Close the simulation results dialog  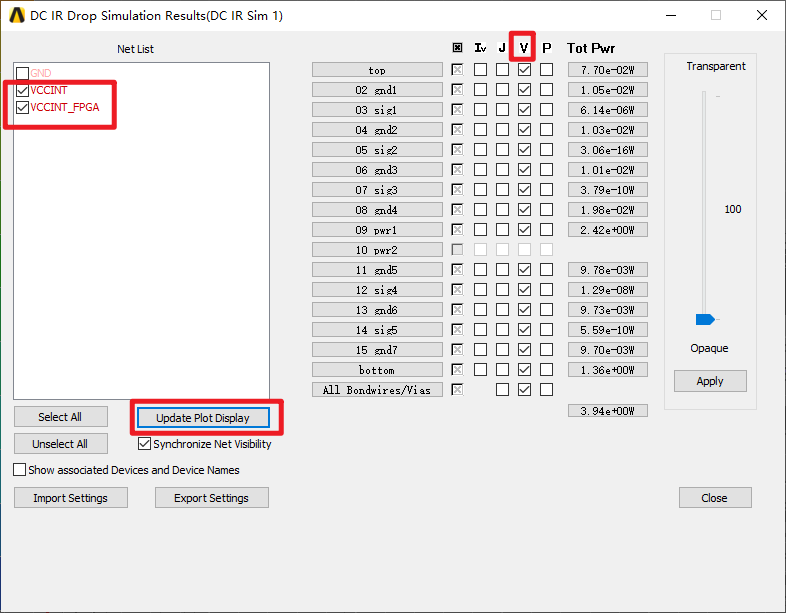[x=715, y=498]
